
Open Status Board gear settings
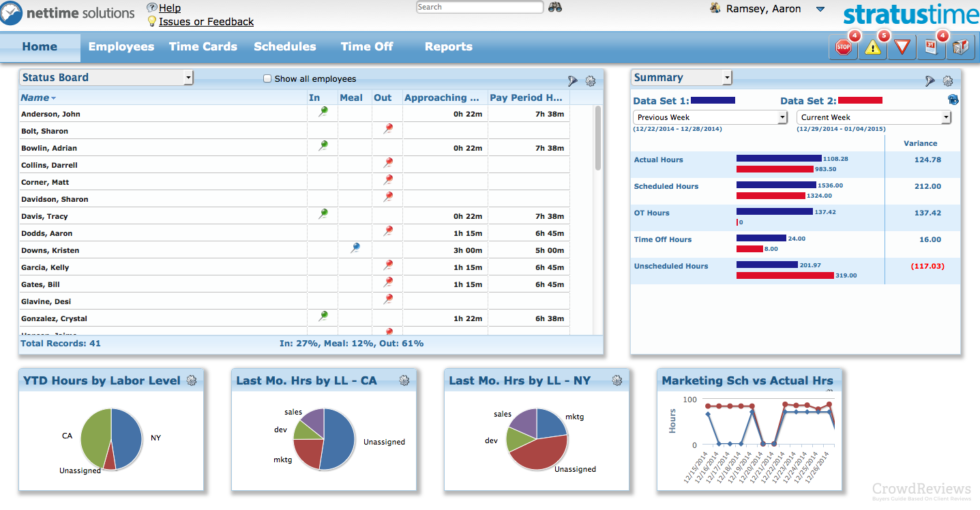(x=591, y=81)
